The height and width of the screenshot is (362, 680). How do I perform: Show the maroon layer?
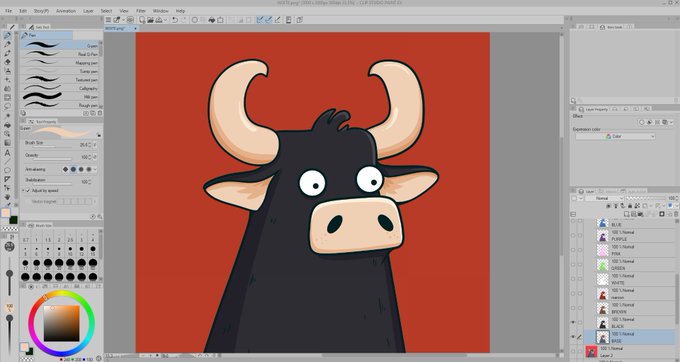pyautogui.click(x=573, y=294)
